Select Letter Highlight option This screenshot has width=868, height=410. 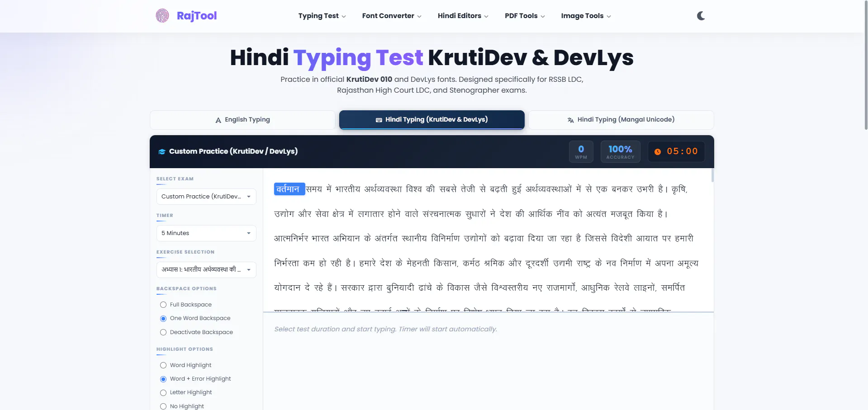tap(163, 393)
